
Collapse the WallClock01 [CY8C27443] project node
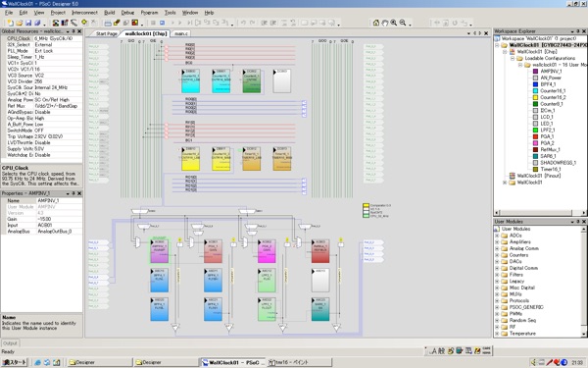pyautogui.click(x=497, y=45)
